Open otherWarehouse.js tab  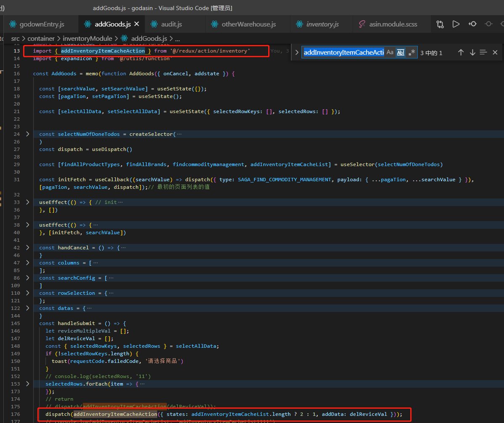[x=248, y=24]
